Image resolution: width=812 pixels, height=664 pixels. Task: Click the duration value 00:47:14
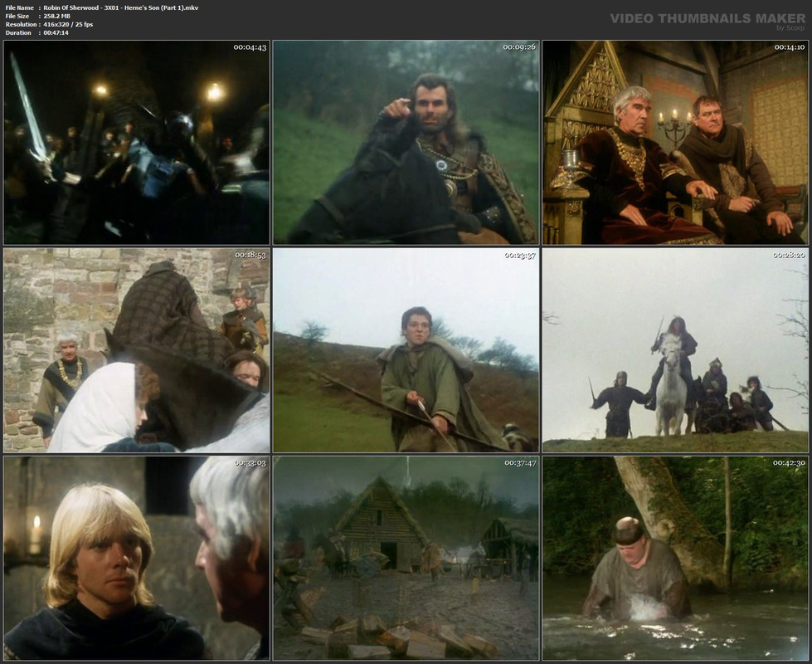(56, 32)
